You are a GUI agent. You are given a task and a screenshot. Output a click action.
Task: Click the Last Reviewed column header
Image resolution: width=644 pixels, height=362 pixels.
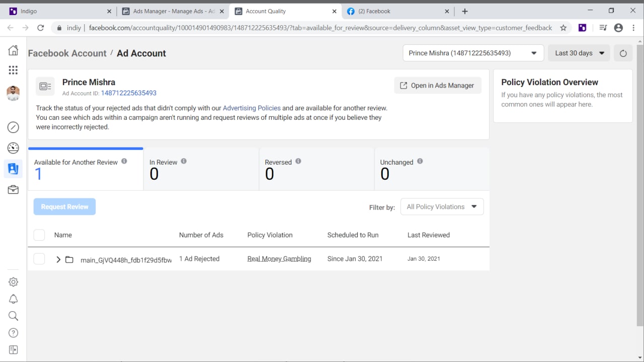point(429,235)
